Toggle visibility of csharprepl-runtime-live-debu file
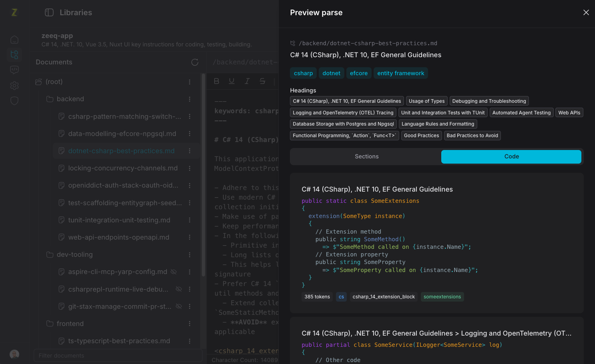This screenshot has width=595, height=364. (x=179, y=289)
